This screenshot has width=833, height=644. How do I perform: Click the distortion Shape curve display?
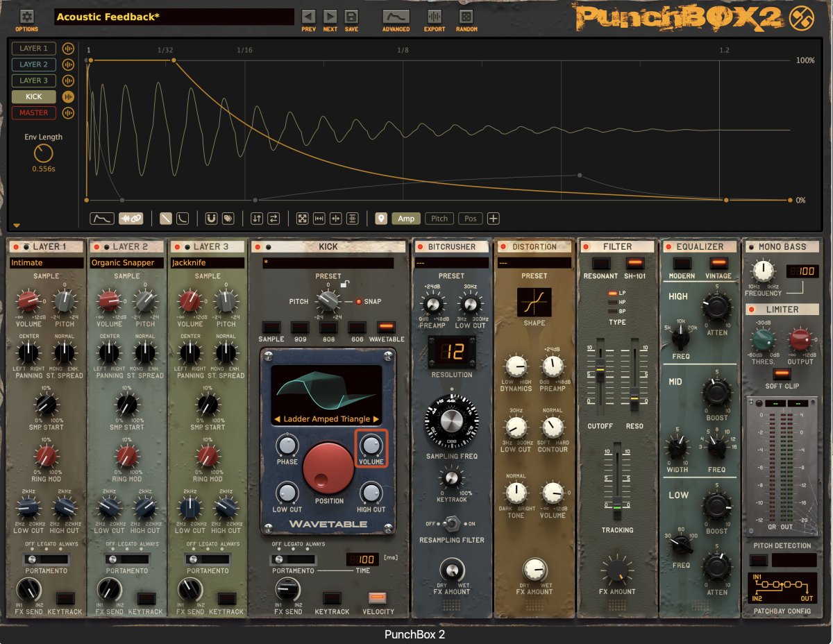(x=535, y=303)
